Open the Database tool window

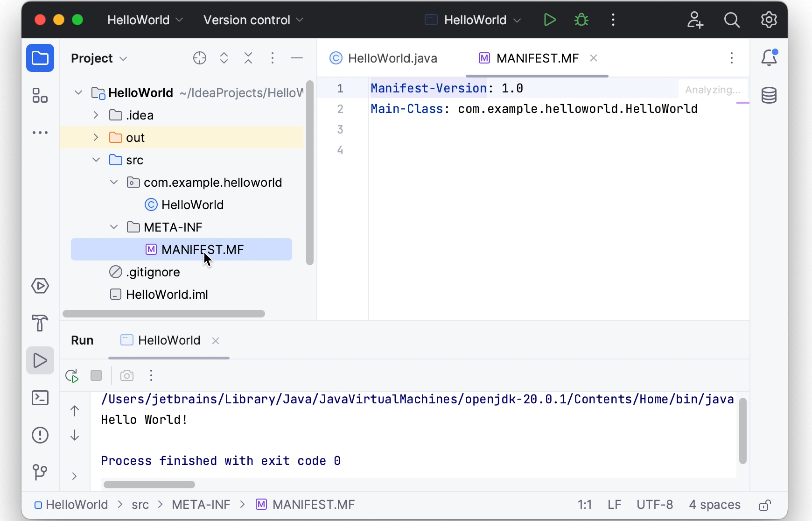point(770,95)
